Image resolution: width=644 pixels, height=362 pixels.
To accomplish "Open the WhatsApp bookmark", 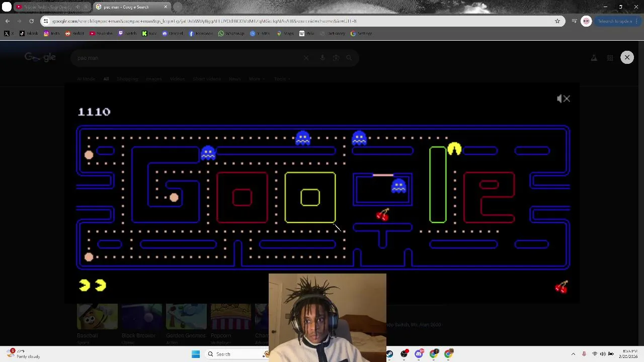I will [x=231, y=34].
